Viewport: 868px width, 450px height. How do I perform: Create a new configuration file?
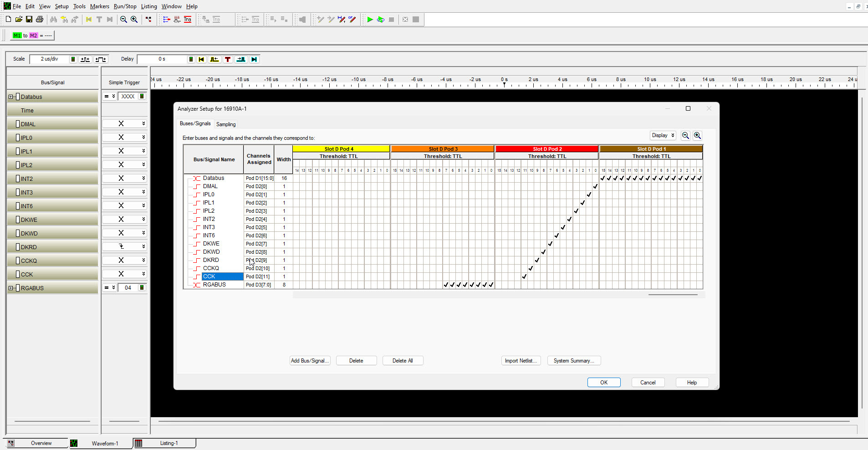tap(8, 19)
